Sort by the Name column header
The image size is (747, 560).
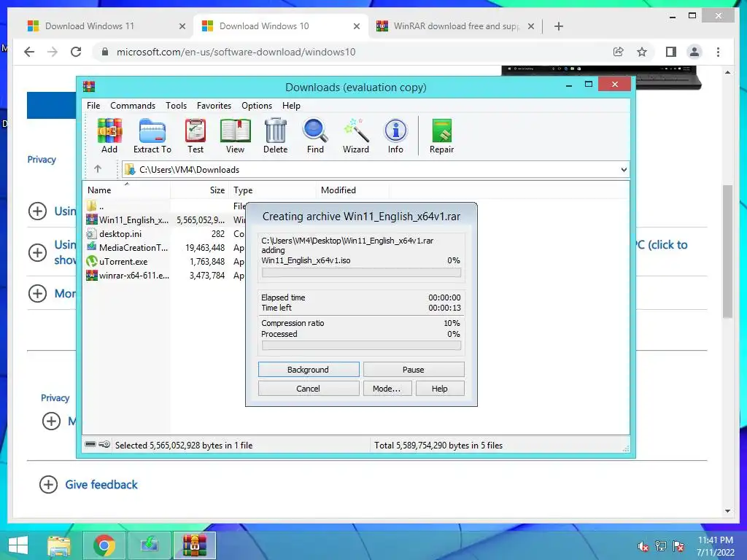point(127,190)
